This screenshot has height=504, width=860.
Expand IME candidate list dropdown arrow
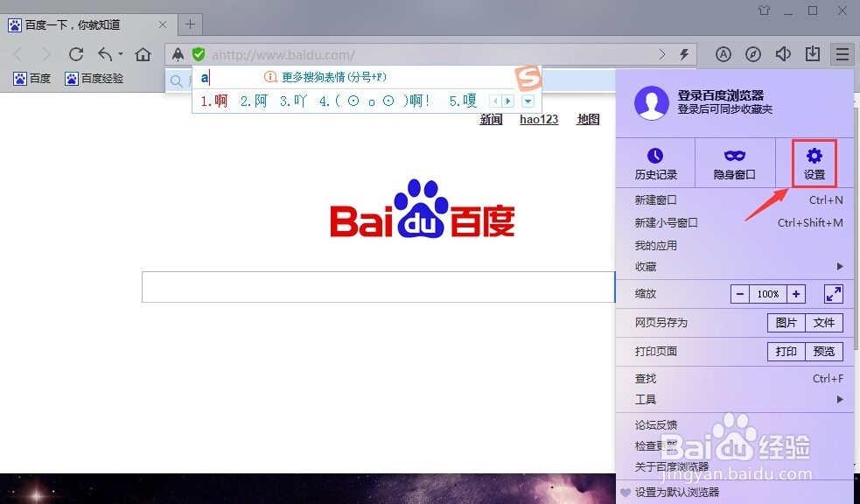(528, 101)
